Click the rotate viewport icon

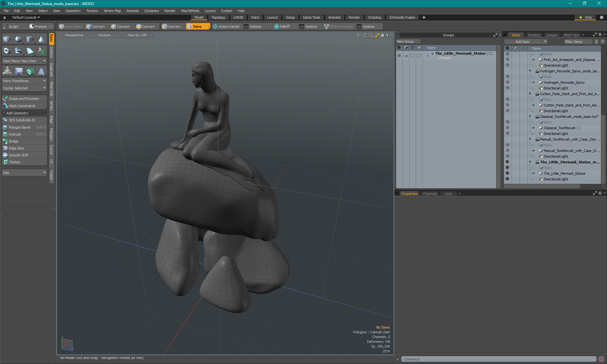tap(365, 35)
